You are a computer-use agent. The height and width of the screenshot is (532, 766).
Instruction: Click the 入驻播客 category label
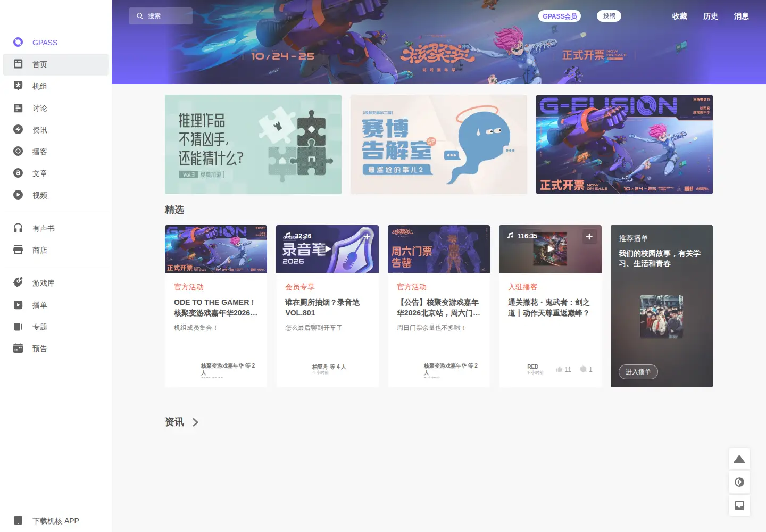click(x=523, y=287)
